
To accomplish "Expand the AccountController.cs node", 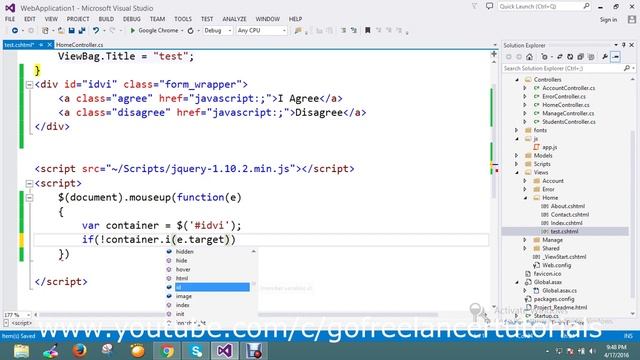I will pos(525,88).
